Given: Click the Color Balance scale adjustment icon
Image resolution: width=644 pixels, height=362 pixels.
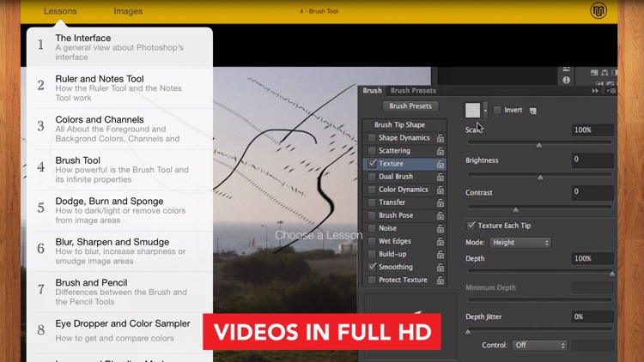Looking at the screenshot, I should point(605,73).
